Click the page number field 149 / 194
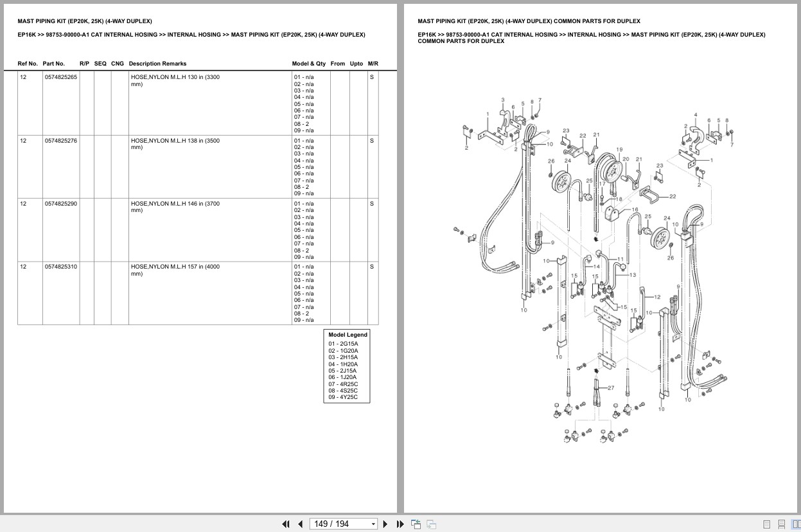 click(x=340, y=524)
